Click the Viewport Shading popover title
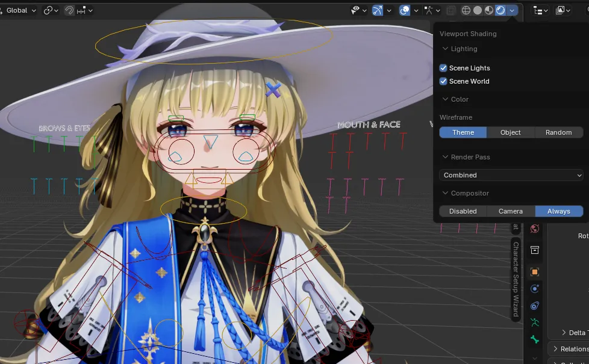589x364 pixels. (468, 34)
